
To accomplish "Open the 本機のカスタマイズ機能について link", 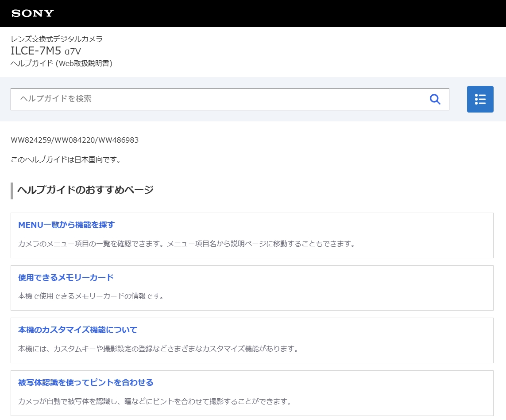I will pos(78,330).
